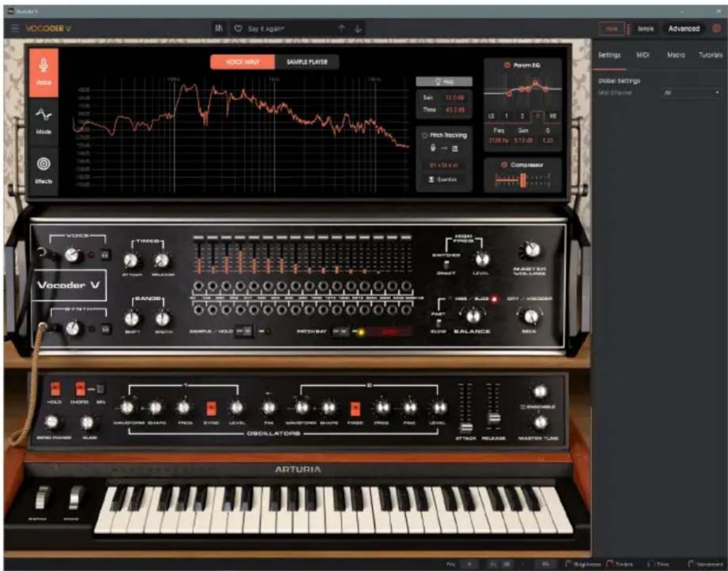Adjust the synth Release fader

click(x=494, y=419)
